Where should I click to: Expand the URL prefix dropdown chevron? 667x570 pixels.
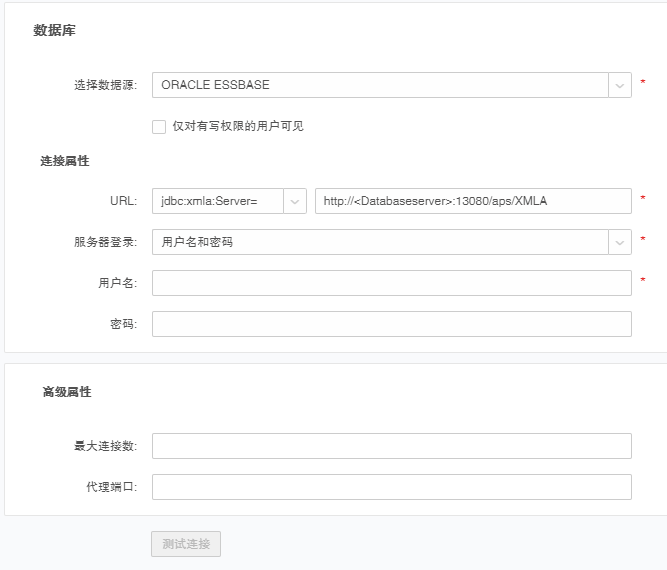(x=295, y=201)
